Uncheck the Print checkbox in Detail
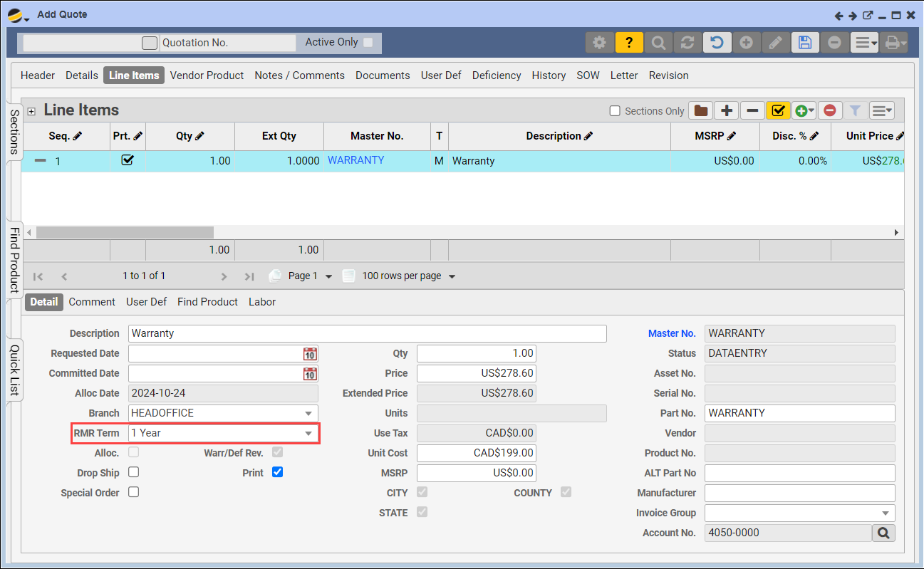Image resolution: width=924 pixels, height=569 pixels. tap(278, 472)
